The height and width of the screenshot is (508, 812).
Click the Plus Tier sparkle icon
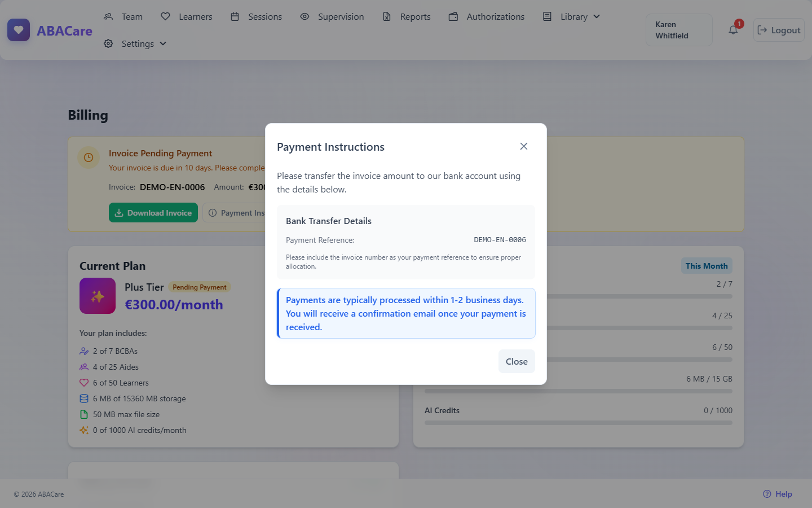tap(98, 296)
